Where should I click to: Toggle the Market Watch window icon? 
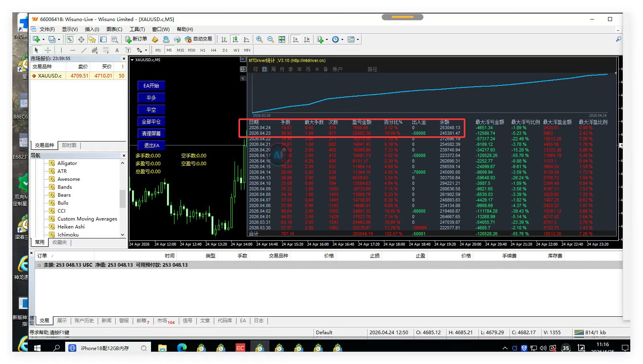70,39
